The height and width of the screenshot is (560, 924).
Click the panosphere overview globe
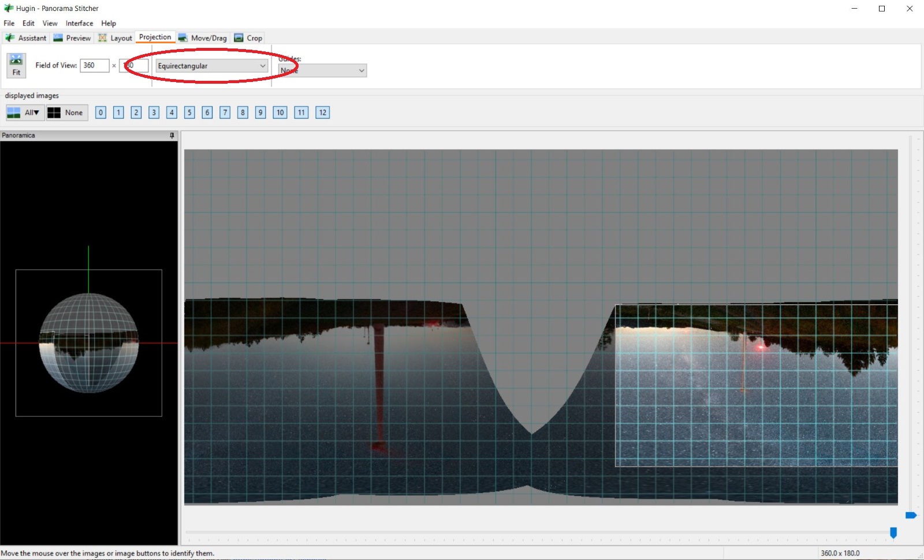tap(89, 343)
